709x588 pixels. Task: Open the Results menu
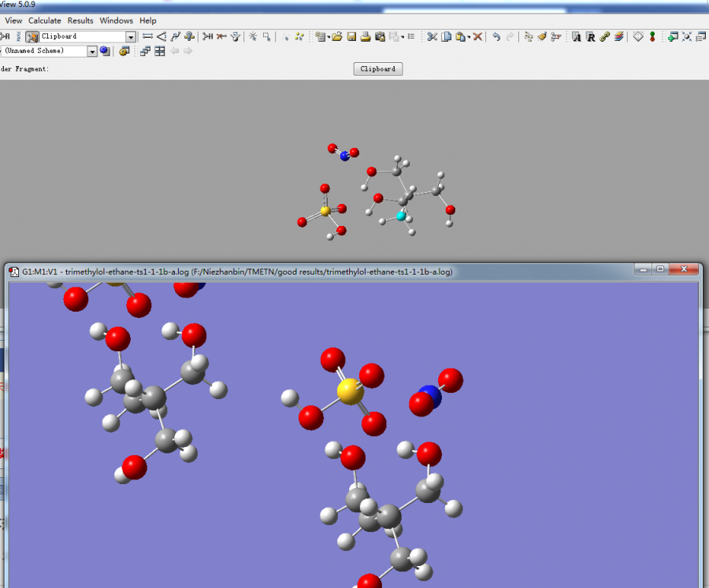pos(80,20)
